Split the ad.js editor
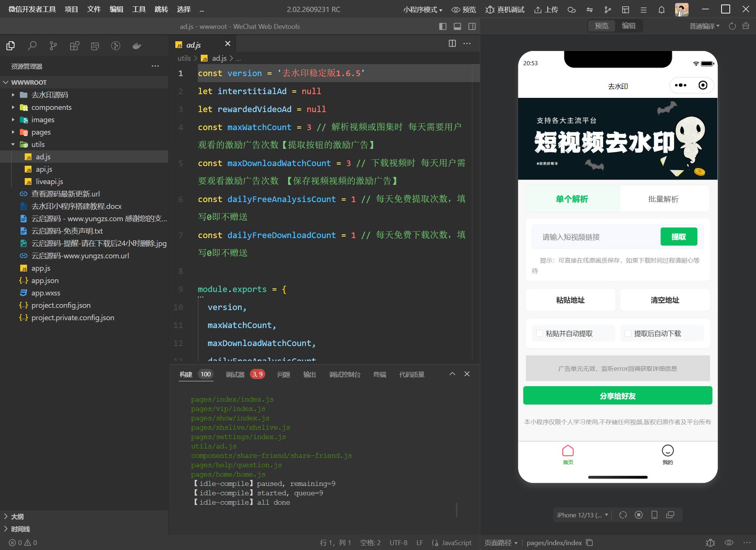Image resolution: width=756 pixels, height=550 pixels. [452, 43]
